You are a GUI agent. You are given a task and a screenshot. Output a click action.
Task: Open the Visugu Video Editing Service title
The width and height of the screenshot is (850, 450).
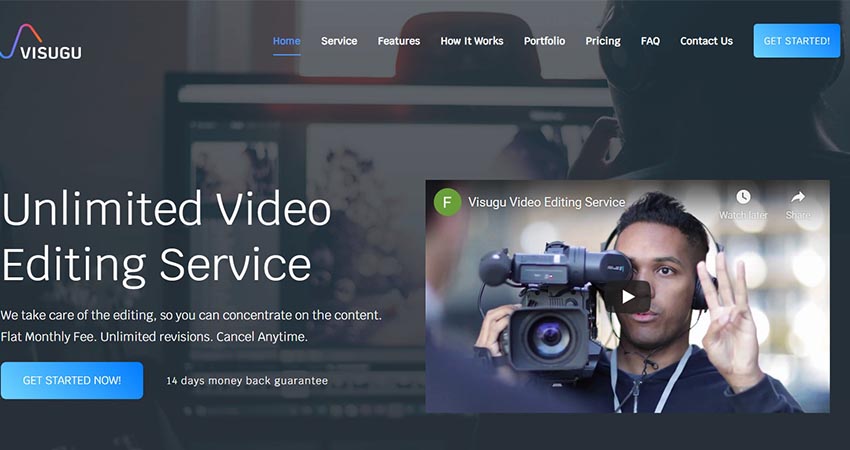tap(546, 202)
